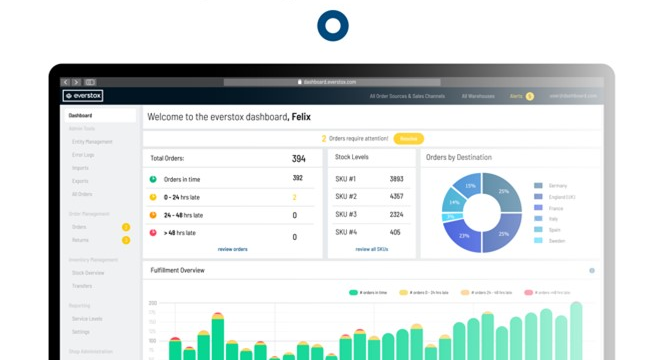661x360 pixels.
Task: Click the Total Orders value 394
Action: [x=298, y=159]
